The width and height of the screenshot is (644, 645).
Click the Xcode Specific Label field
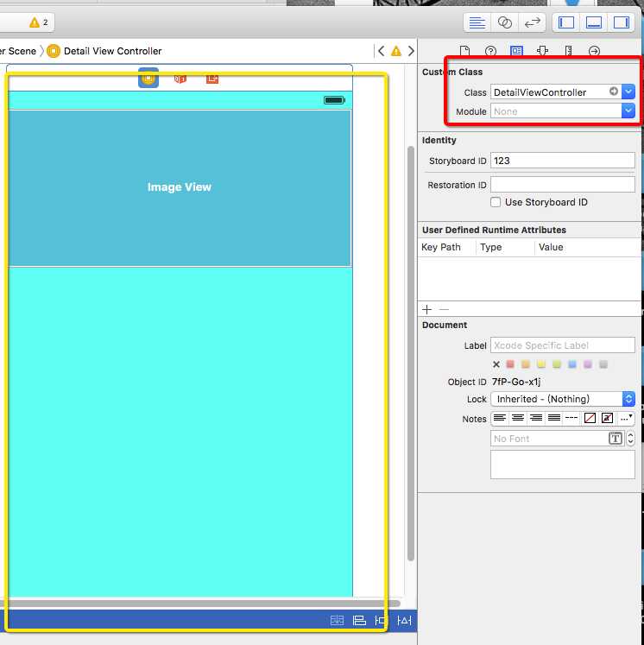click(x=563, y=345)
